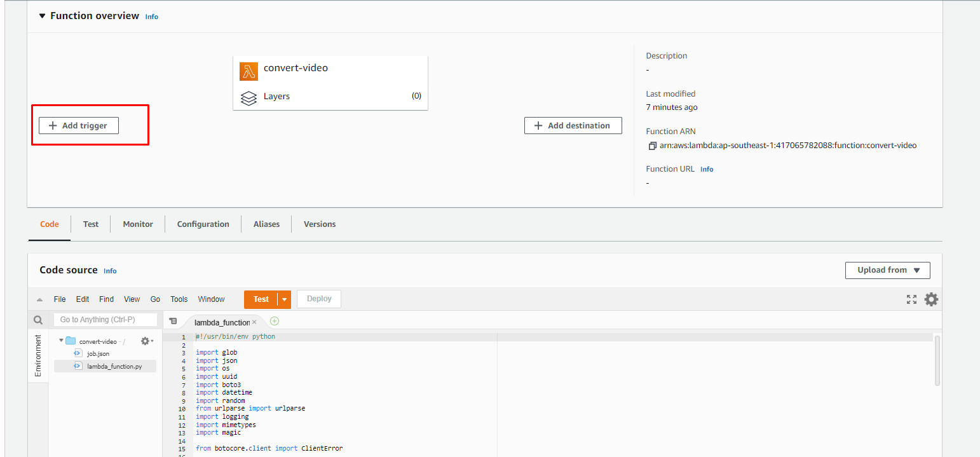Focus the Go to Anything search field
The image size is (980, 457).
[105, 320]
